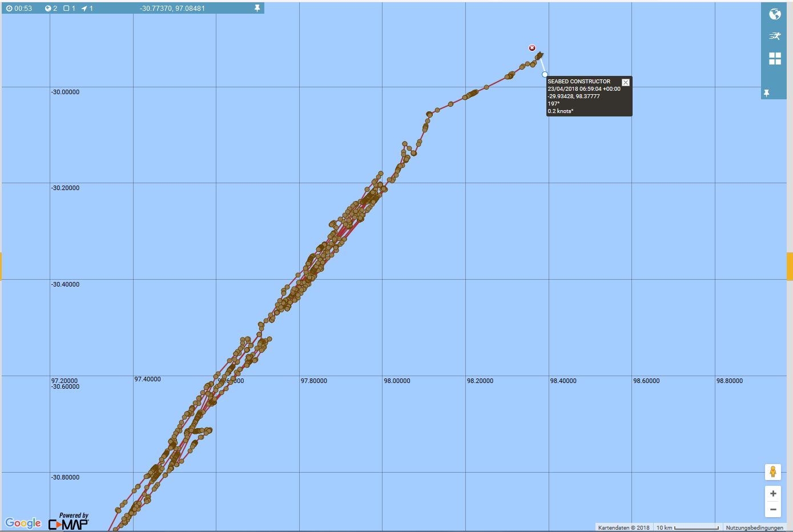Toggle the pushpin on top status bar
This screenshot has height=532, width=793.
point(257,9)
